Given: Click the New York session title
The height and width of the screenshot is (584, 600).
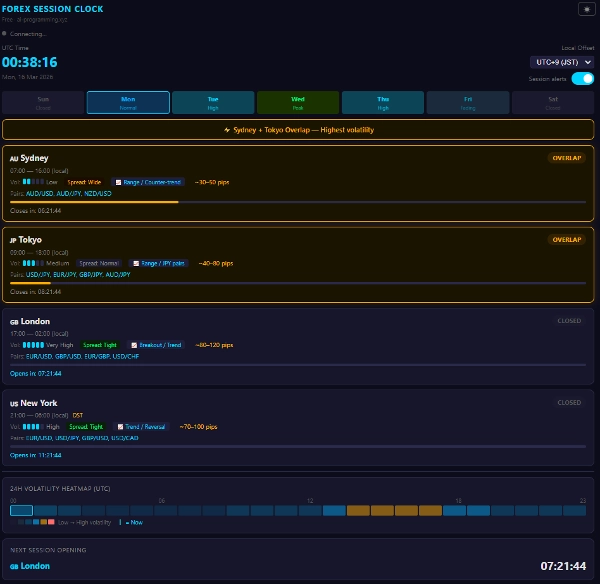Looking at the screenshot, I should coord(34,403).
